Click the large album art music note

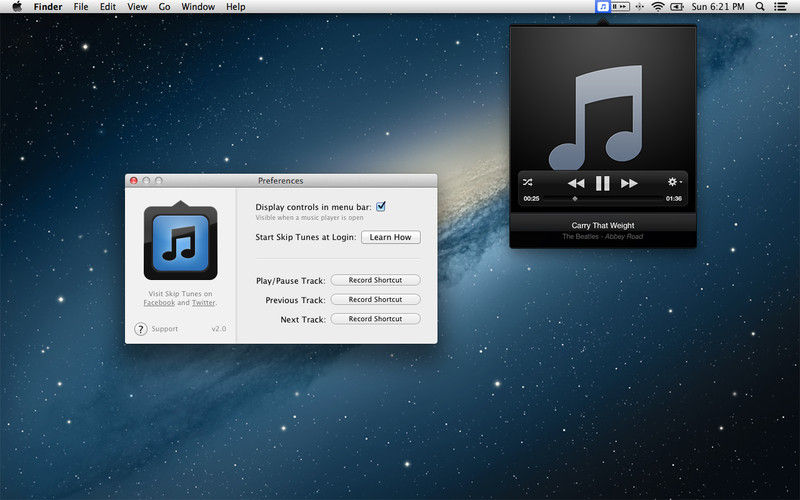pyautogui.click(x=595, y=117)
